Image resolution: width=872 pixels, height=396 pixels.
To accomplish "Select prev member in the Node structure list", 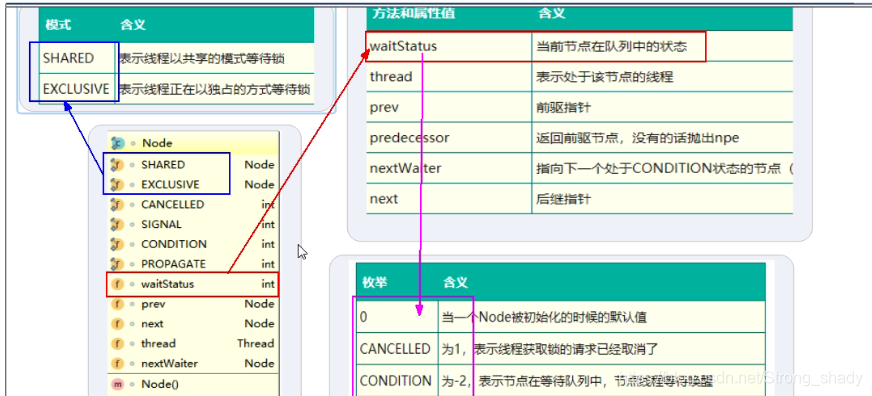I will point(193,304).
